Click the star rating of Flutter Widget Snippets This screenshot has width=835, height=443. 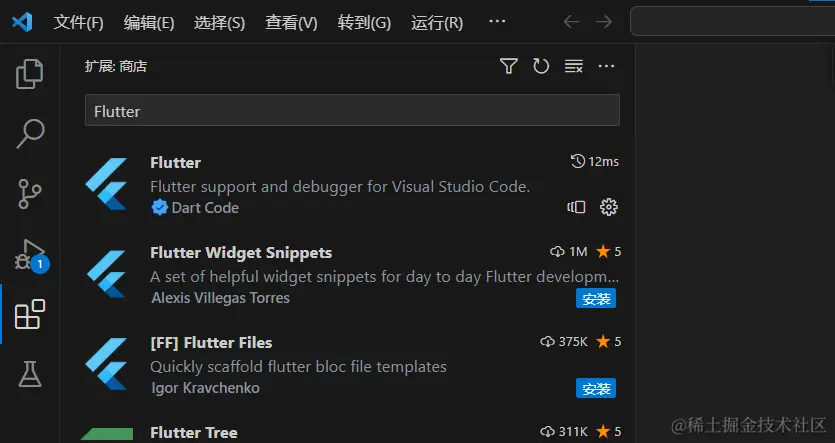pos(609,251)
